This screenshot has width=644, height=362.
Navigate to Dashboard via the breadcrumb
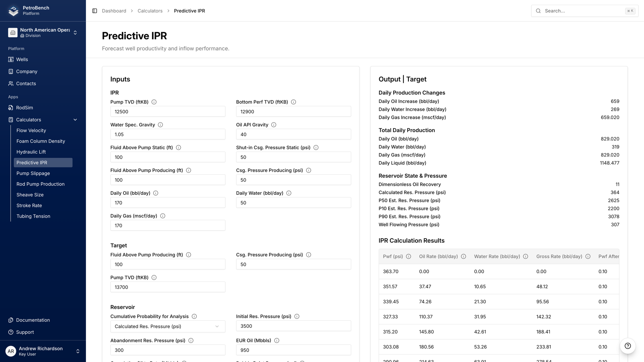coord(114,11)
